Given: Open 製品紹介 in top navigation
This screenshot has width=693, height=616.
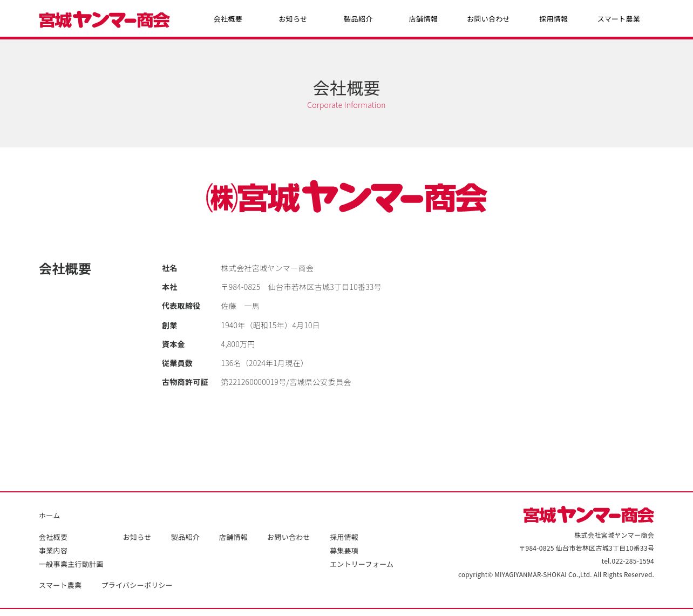Looking at the screenshot, I should click(358, 19).
